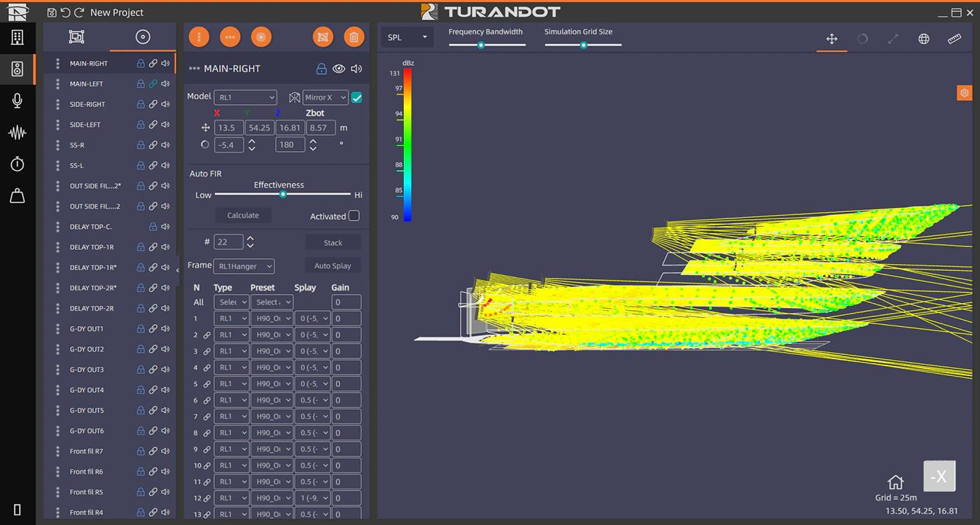This screenshot has height=525, width=980.
Task: Switch to the speaker sources tab
Action: pyautogui.click(x=143, y=38)
